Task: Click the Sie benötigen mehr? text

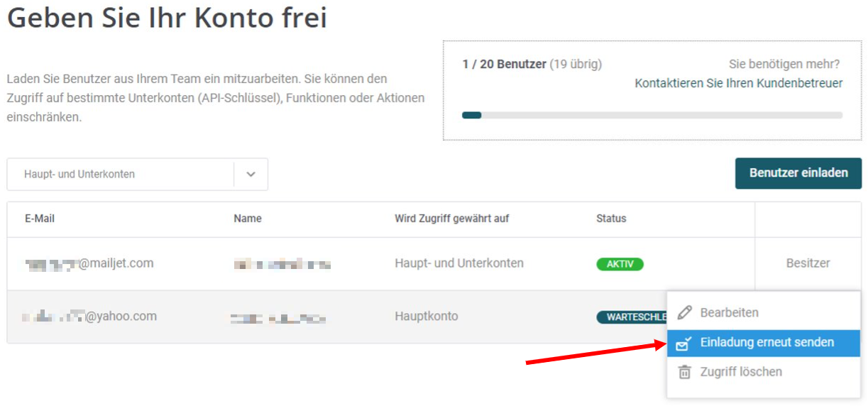Action: [784, 64]
